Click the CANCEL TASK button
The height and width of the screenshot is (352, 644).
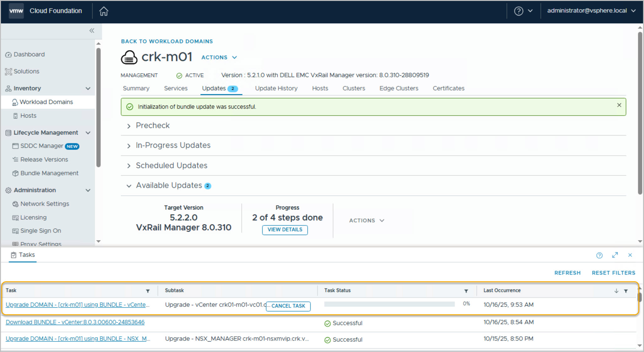point(288,306)
